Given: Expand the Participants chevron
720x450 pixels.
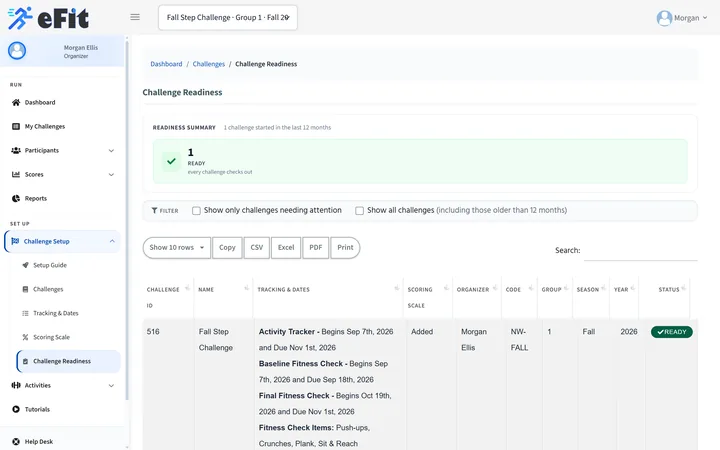Looking at the screenshot, I should pyautogui.click(x=111, y=151).
